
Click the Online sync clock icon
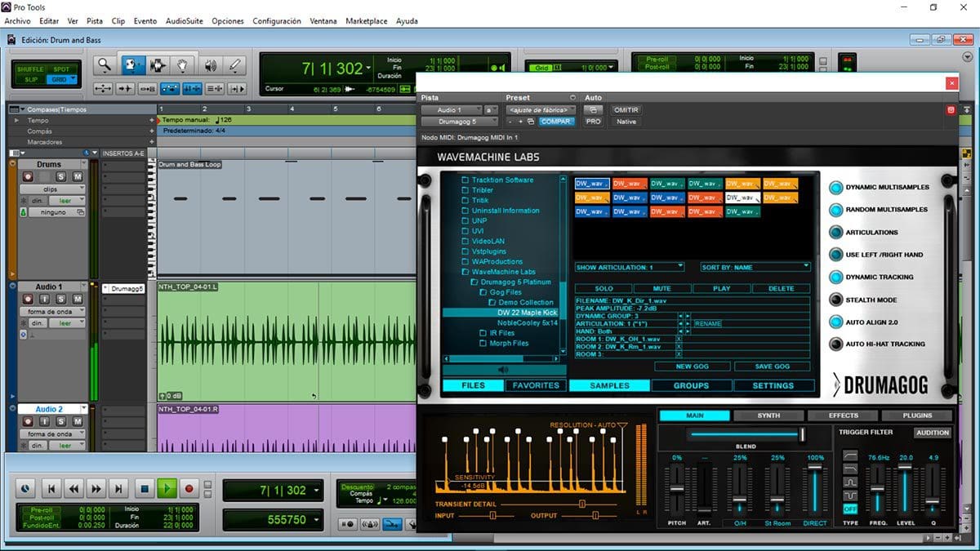(25, 489)
